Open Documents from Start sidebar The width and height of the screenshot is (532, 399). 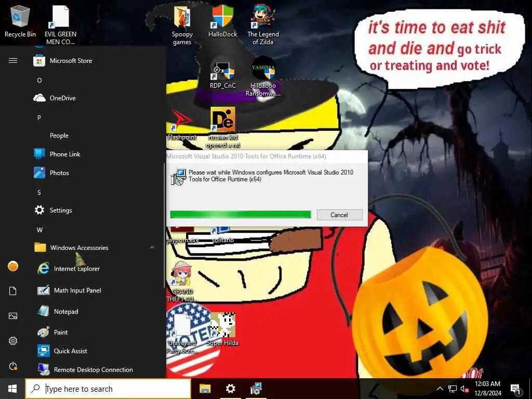[x=13, y=291]
